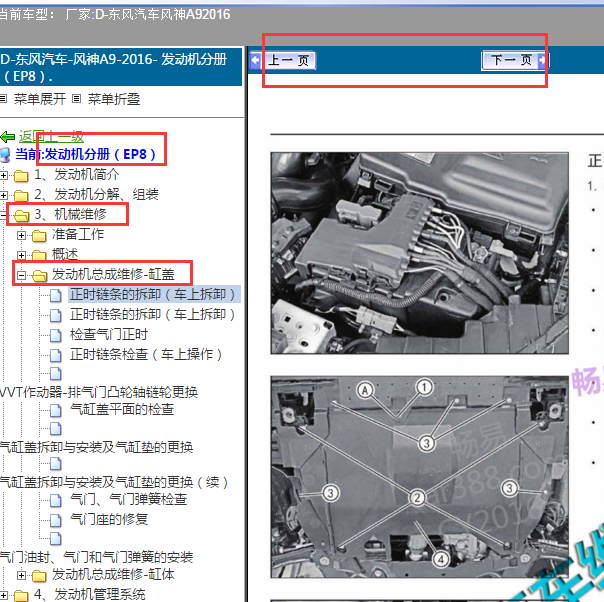Click page icon of unhighlighted 正时链条的拆卸 entry
This screenshot has width=604, height=602.
pos(56,315)
